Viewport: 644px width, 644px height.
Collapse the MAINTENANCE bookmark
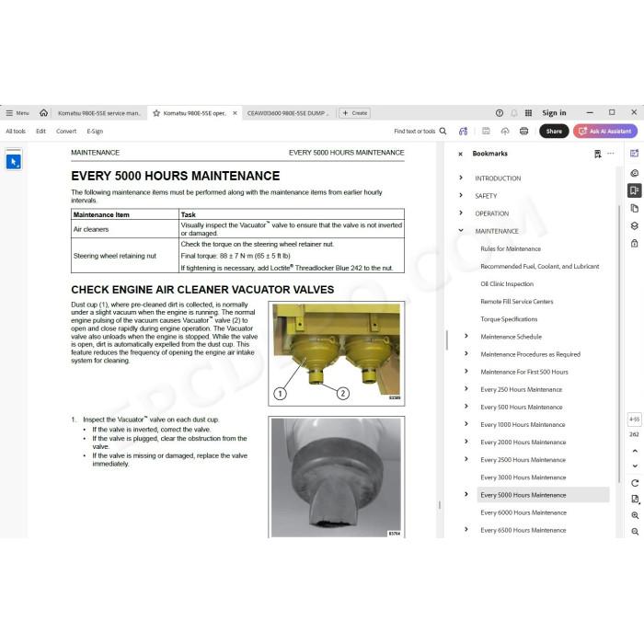coord(461,230)
